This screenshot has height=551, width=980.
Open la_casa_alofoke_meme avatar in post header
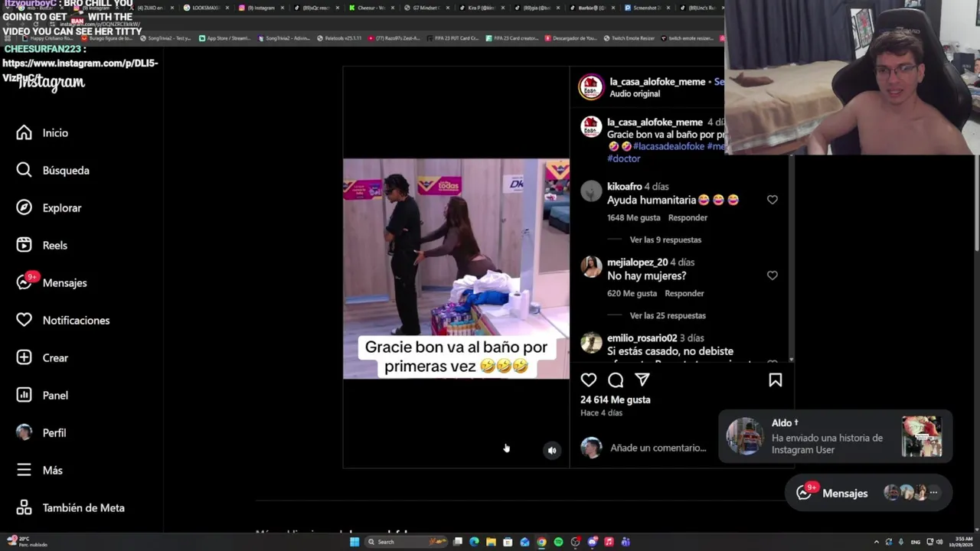click(591, 87)
